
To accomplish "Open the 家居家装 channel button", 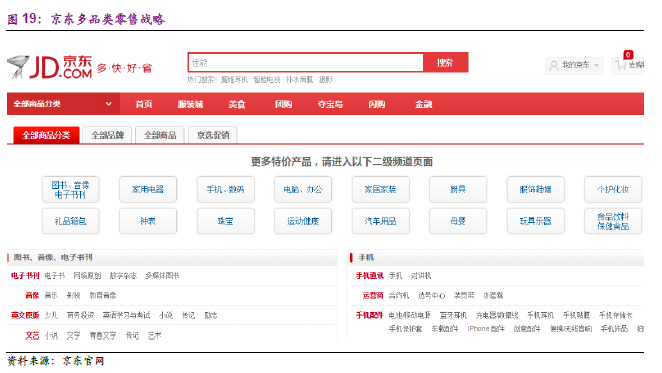I will (380, 190).
